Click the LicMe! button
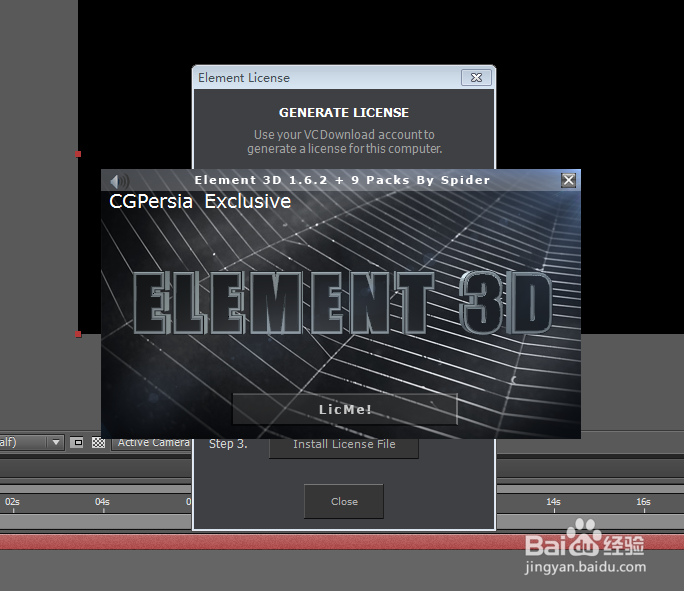Viewport: 684px width, 591px height. click(345, 409)
